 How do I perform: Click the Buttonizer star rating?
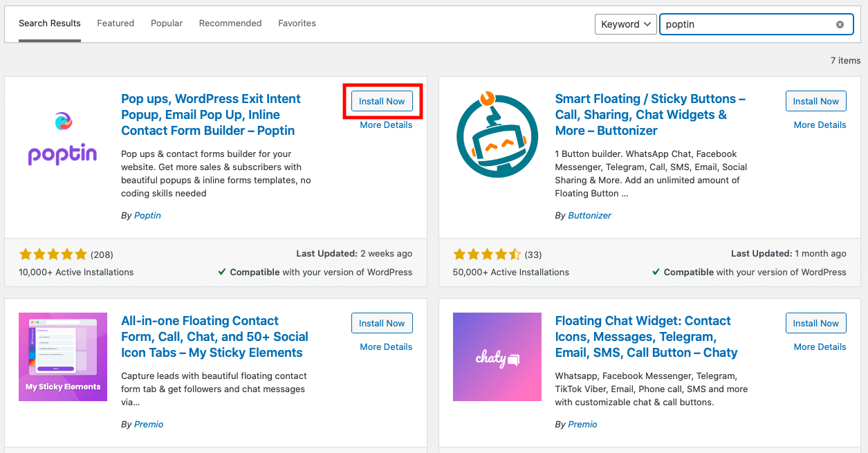click(x=487, y=254)
